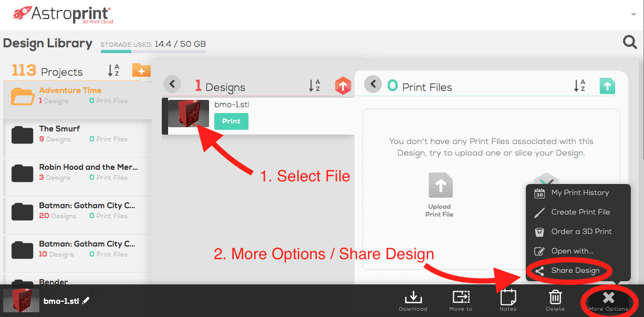The width and height of the screenshot is (644, 317).
Task: Click the add new project folder icon
Action: (x=141, y=70)
